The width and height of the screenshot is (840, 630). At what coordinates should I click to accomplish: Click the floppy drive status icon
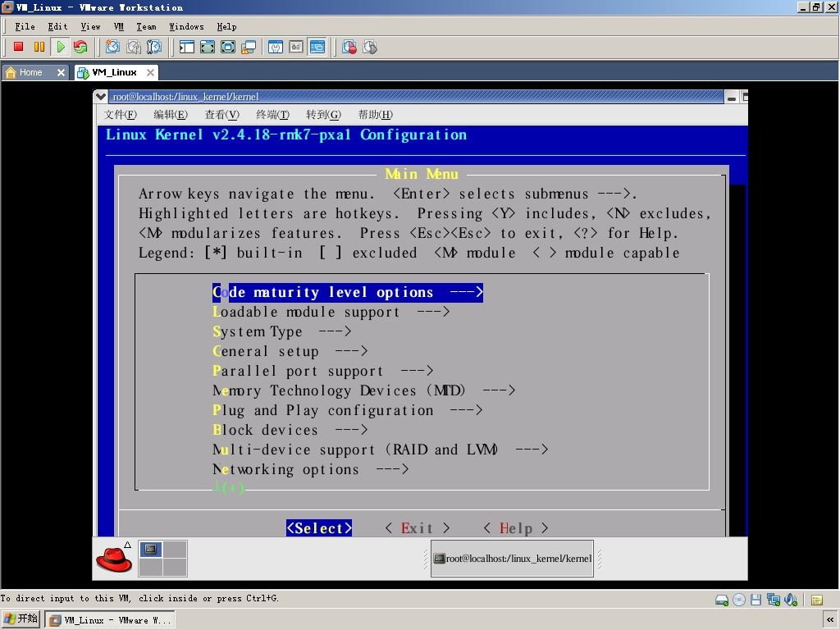click(x=756, y=600)
